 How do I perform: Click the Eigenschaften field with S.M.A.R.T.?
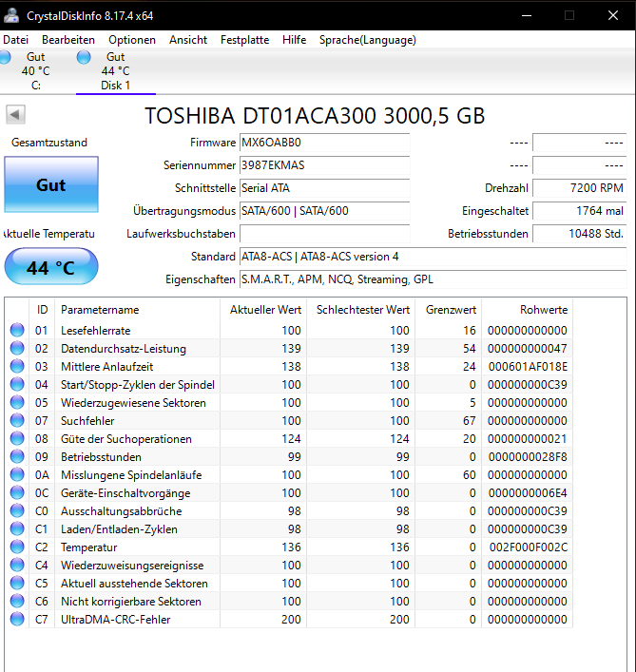click(433, 279)
